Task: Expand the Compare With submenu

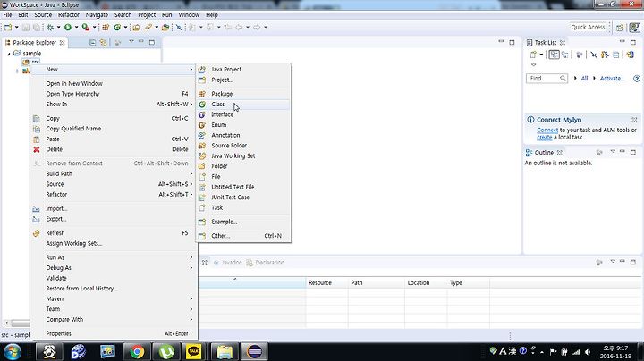Action: (x=114, y=319)
